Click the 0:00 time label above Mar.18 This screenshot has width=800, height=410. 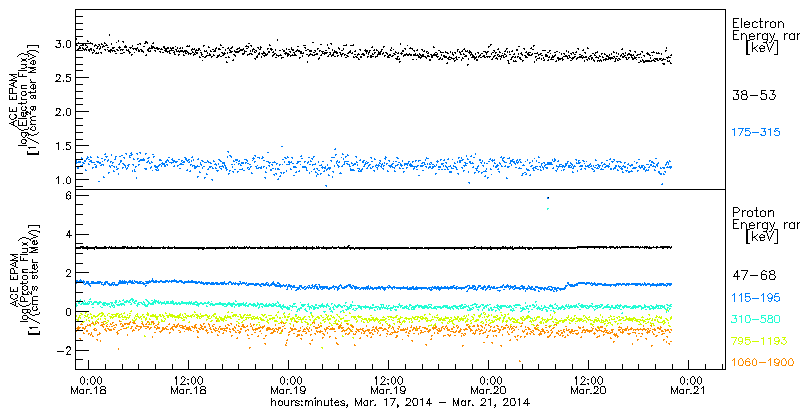89,380
